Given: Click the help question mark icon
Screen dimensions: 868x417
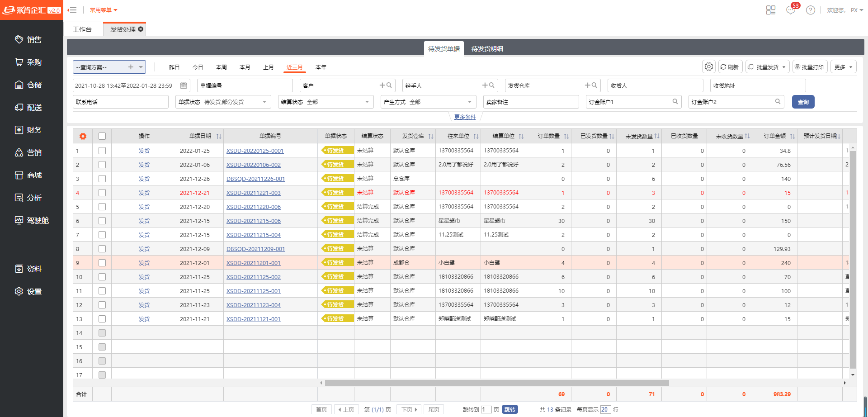Looking at the screenshot, I should coord(810,10).
